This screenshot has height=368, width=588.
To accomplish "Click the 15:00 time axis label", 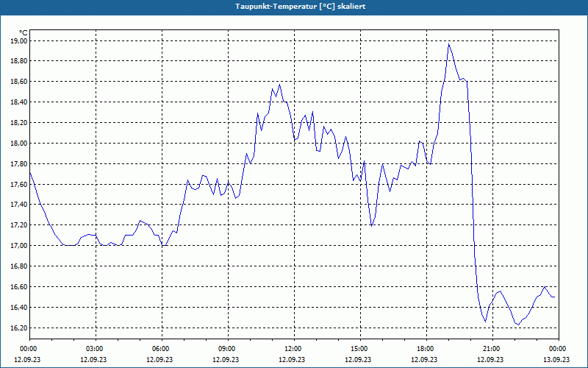I will [360, 349].
